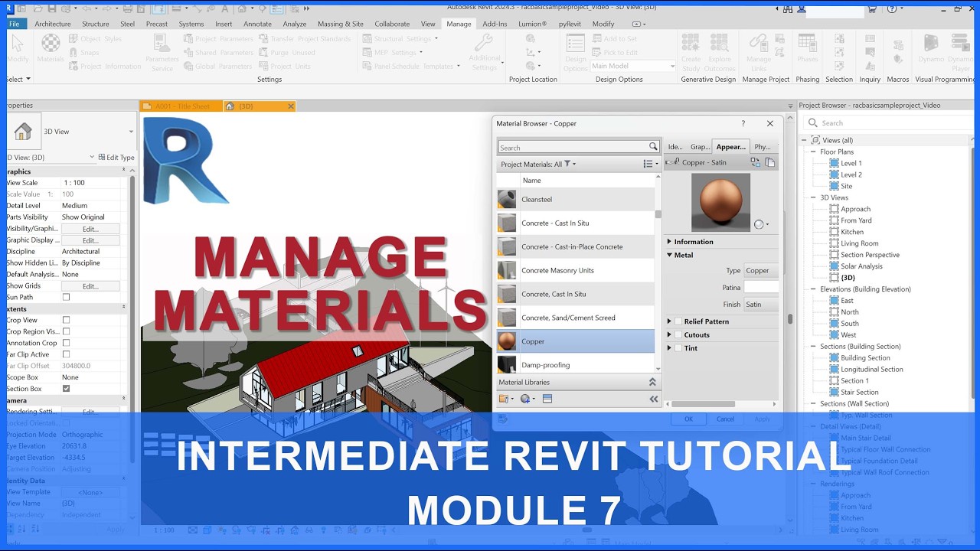
Task: Switch to the Physical tab in Material Browser
Action: pos(762,147)
